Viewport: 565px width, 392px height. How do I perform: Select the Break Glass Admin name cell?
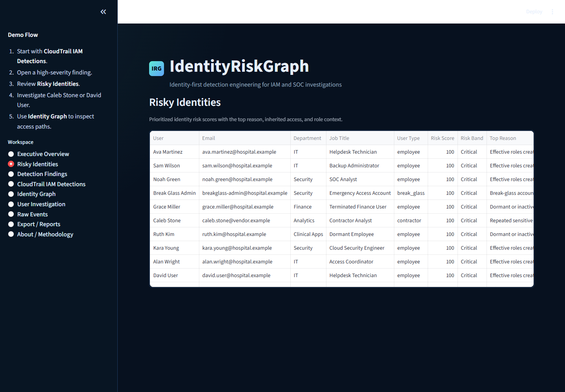tap(175, 193)
